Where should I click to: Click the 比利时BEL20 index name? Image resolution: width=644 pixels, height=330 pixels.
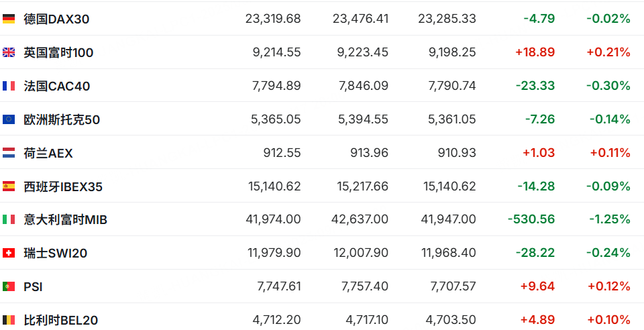[x=60, y=320]
